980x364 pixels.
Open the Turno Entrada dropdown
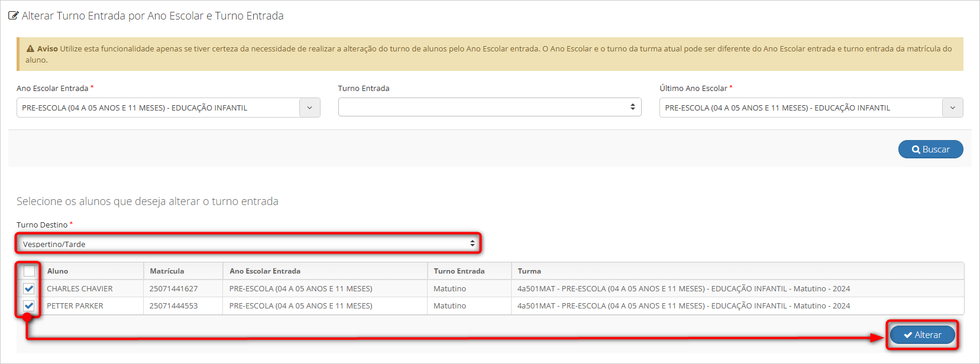point(489,107)
